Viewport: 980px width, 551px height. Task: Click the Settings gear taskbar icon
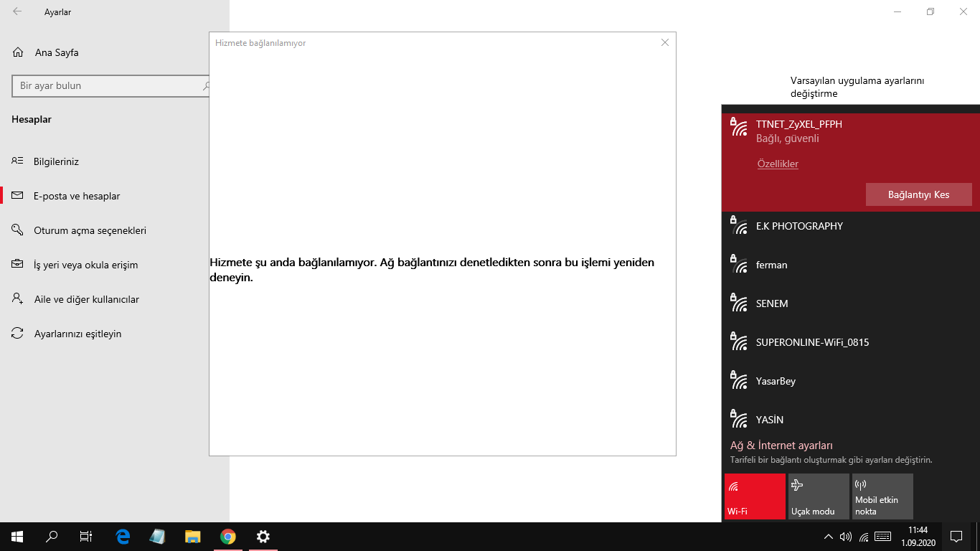coord(263,536)
